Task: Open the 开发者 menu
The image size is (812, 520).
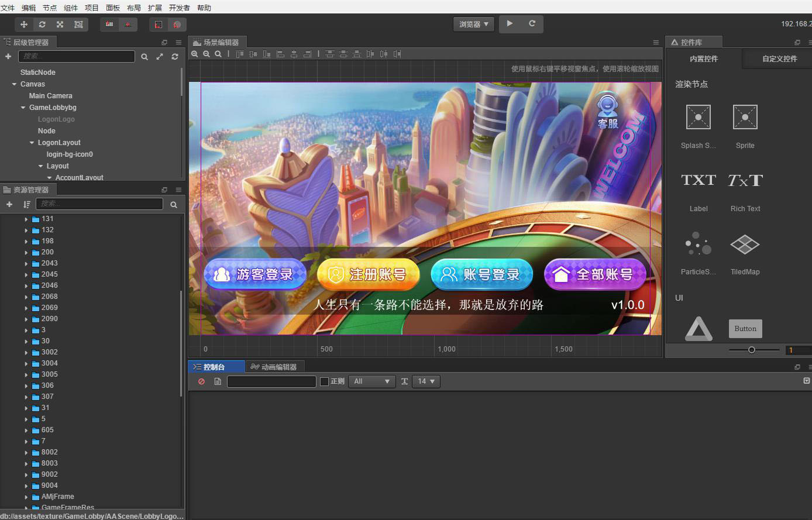Action: point(180,8)
